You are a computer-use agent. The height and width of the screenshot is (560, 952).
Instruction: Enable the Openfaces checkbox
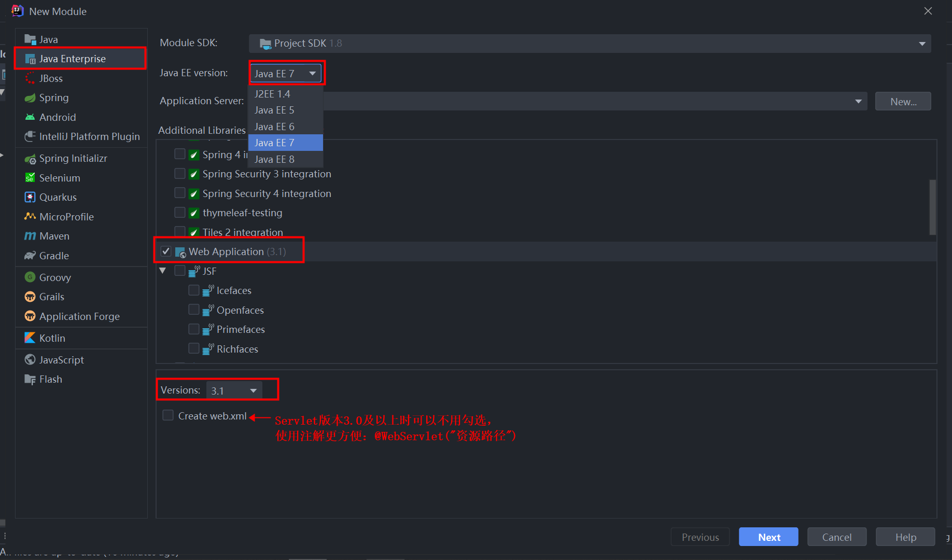click(x=194, y=310)
